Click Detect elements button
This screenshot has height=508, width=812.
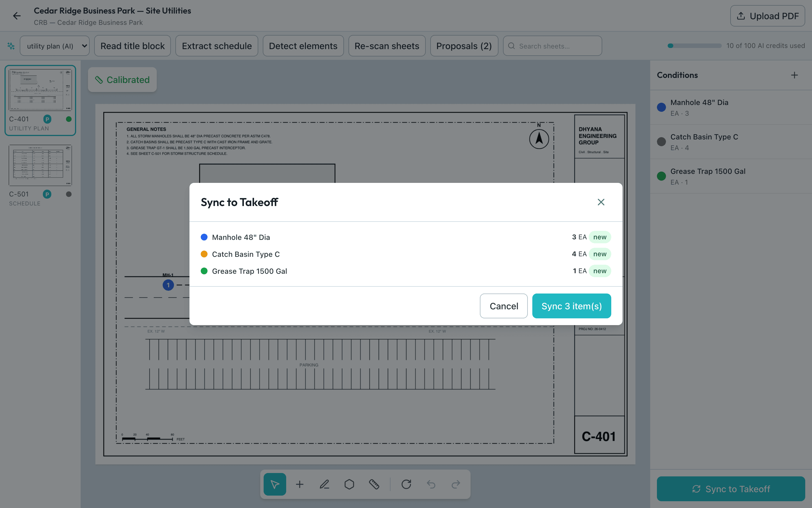pos(303,46)
